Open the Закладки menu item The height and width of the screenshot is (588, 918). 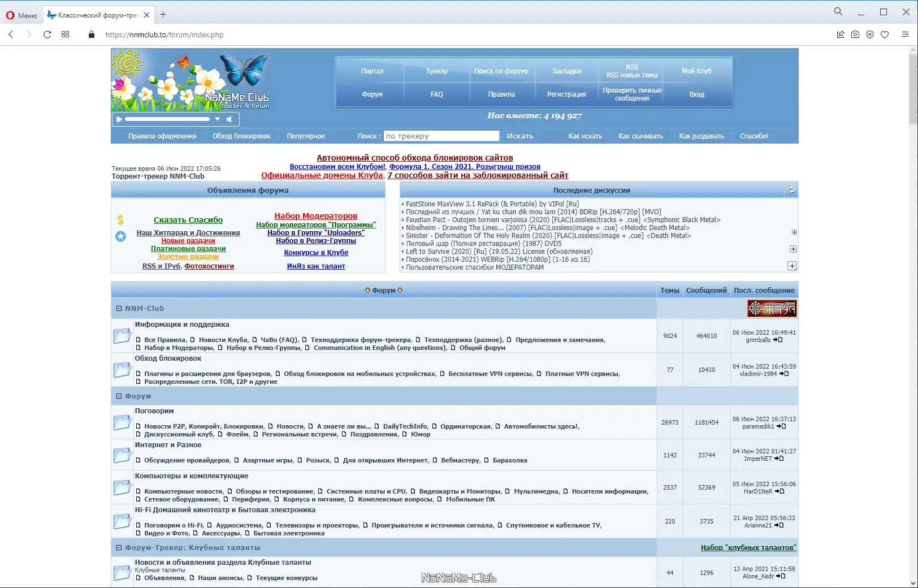[x=566, y=71]
